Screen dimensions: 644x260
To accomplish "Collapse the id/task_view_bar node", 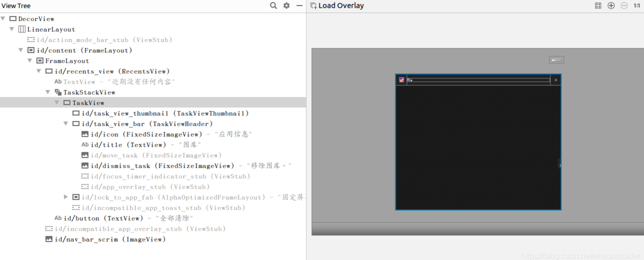I will click(66, 123).
